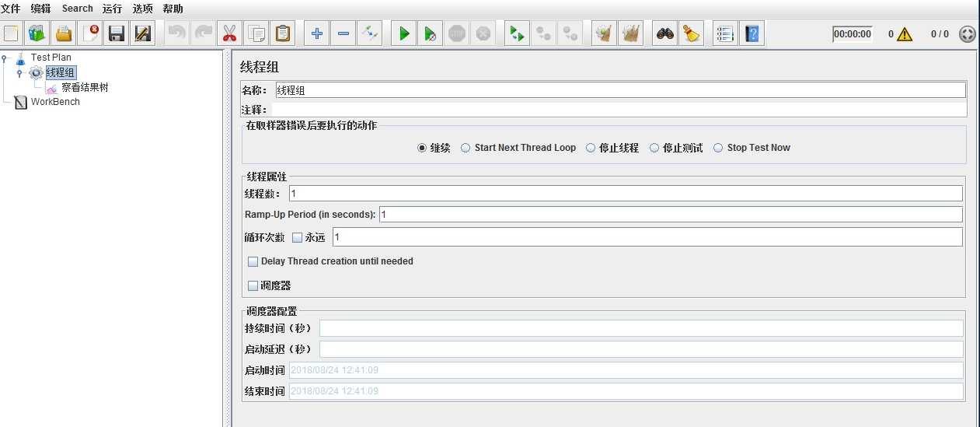Collapse the Test Plan tree node
Screen dimensions: 980x427
point(5,58)
